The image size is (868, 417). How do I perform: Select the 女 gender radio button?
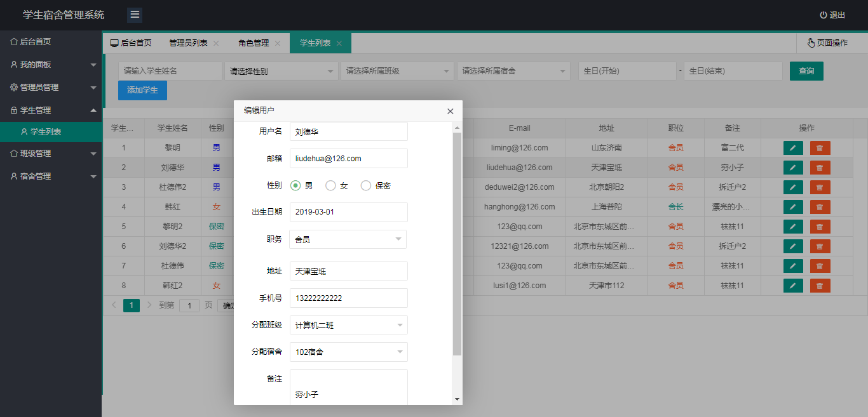pyautogui.click(x=331, y=185)
